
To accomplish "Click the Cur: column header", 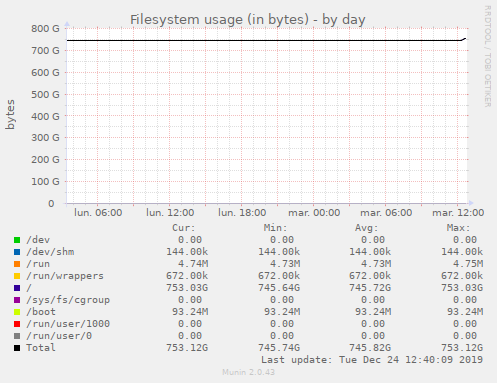I will (x=184, y=228).
